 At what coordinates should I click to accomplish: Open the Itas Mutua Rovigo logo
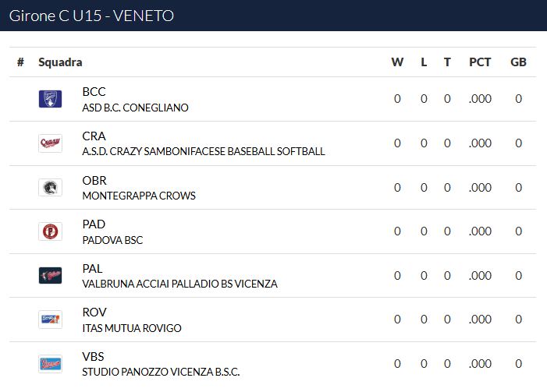point(50,320)
